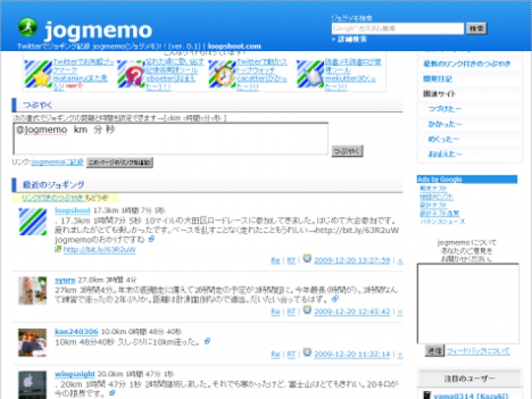Screen dimensions: 532x399
Task: Focus the Google custom search field
Action: tap(398, 28)
